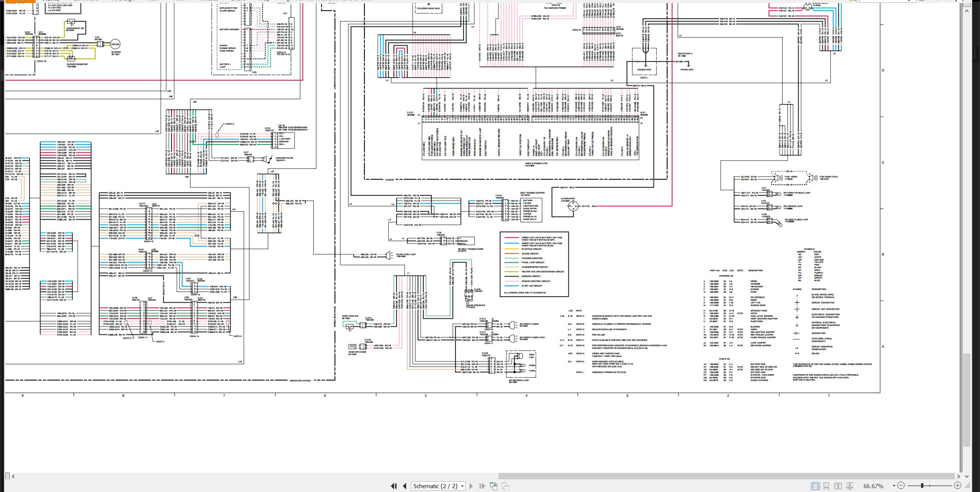This screenshot has height=492, width=980.
Task: Click the 'ALL DASHED LINES ARE ATTACHMENTS' legend note
Action: (x=525, y=293)
